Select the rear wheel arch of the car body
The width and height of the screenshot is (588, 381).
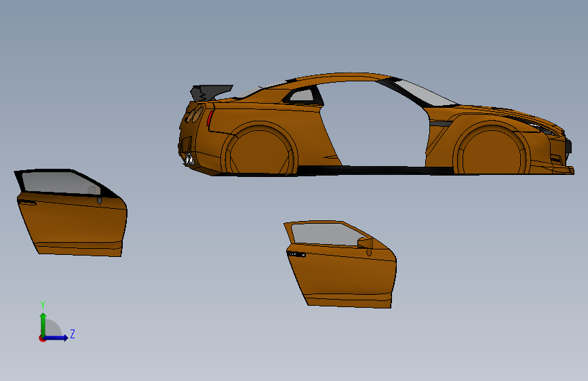[260, 149]
